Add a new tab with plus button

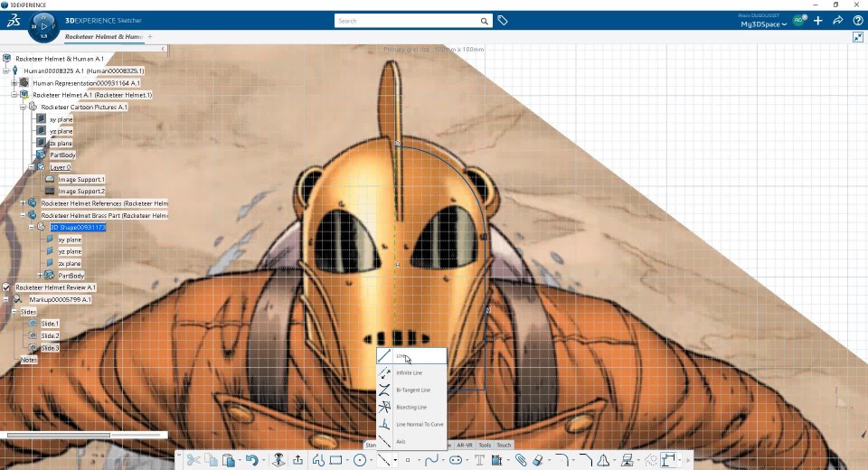click(150, 36)
